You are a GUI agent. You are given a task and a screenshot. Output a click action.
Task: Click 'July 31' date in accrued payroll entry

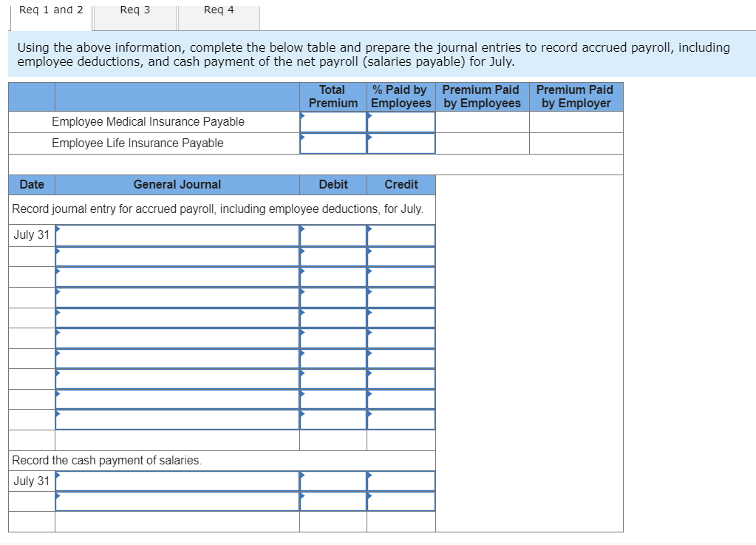point(31,235)
